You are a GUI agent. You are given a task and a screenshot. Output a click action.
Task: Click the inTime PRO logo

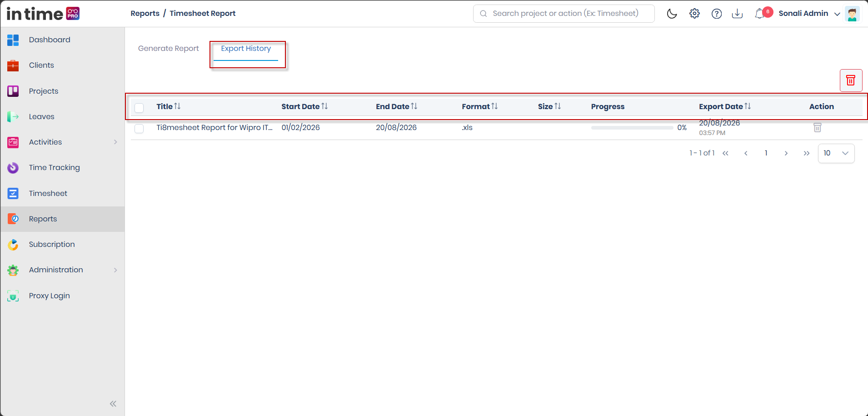tap(43, 14)
